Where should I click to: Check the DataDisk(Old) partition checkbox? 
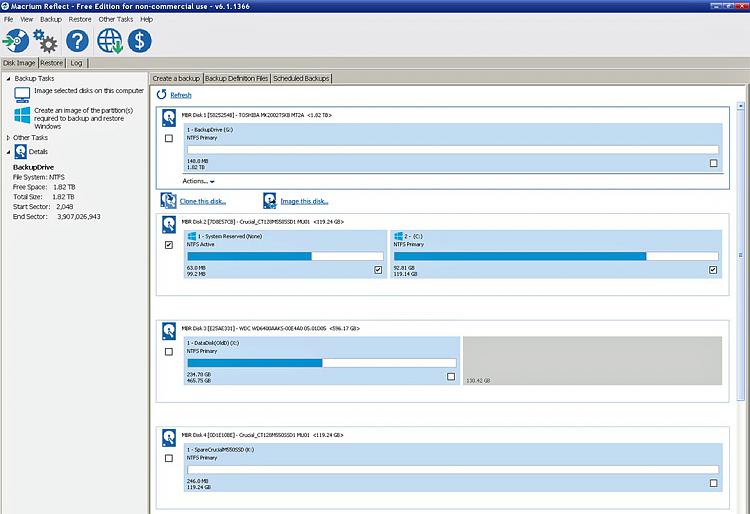click(x=451, y=377)
